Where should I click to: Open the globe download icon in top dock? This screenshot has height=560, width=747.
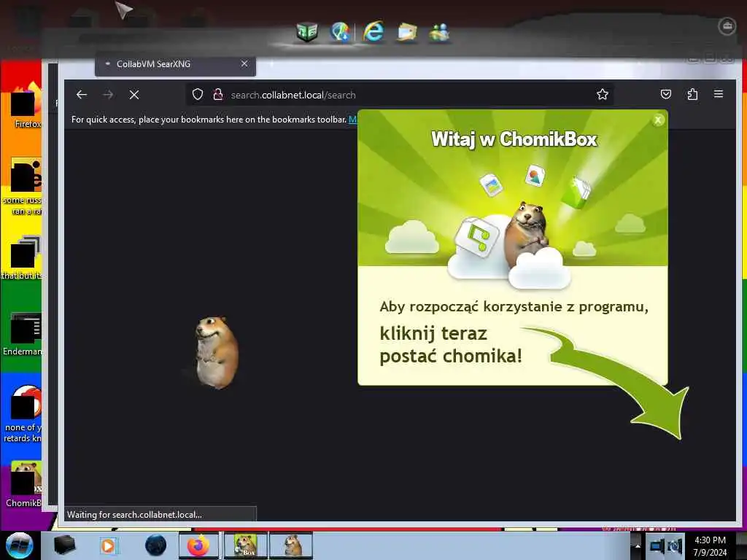(340, 32)
